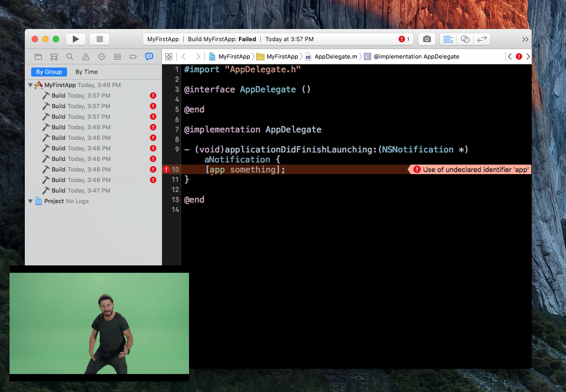Click the camera snapshot icon in toolbar
Image resolution: width=566 pixels, height=392 pixels.
tap(427, 39)
